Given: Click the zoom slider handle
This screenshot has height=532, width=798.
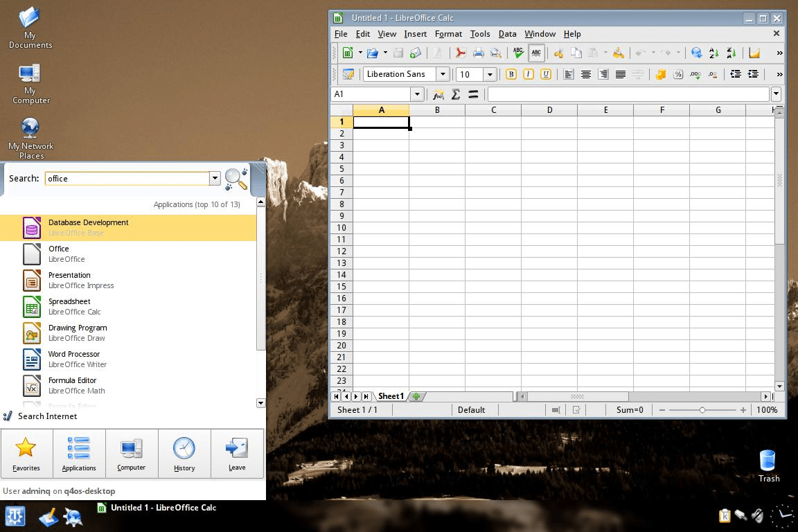Looking at the screenshot, I should [702, 410].
